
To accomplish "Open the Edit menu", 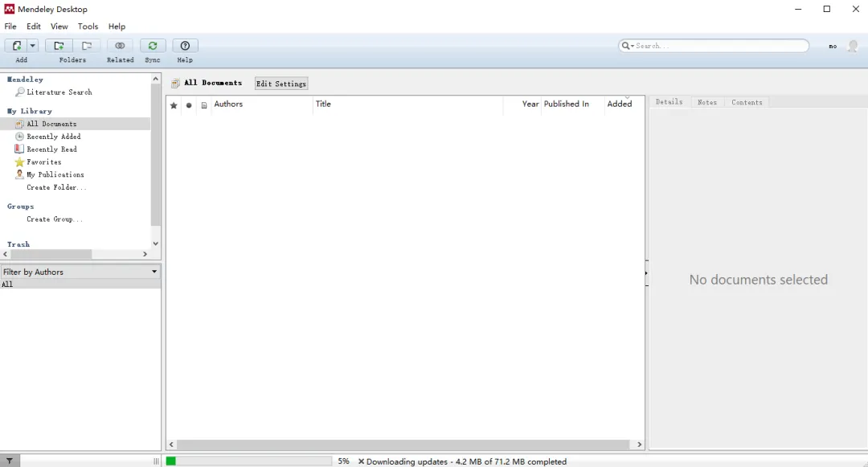I will point(34,26).
